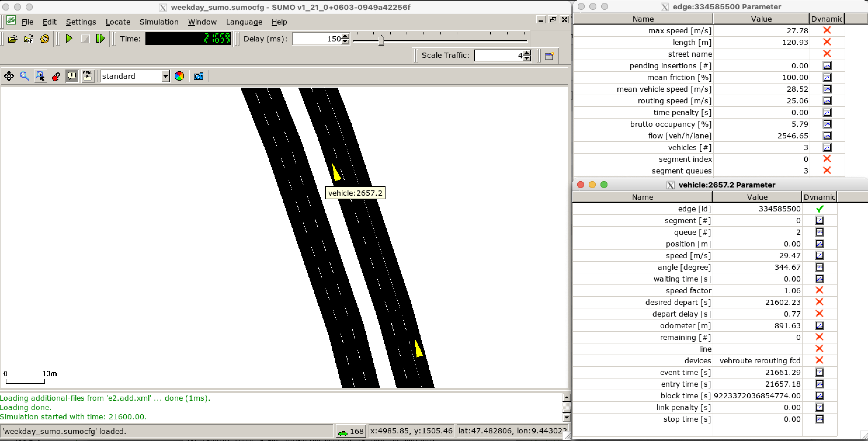Open waiting time tracker icon

[x=820, y=279]
